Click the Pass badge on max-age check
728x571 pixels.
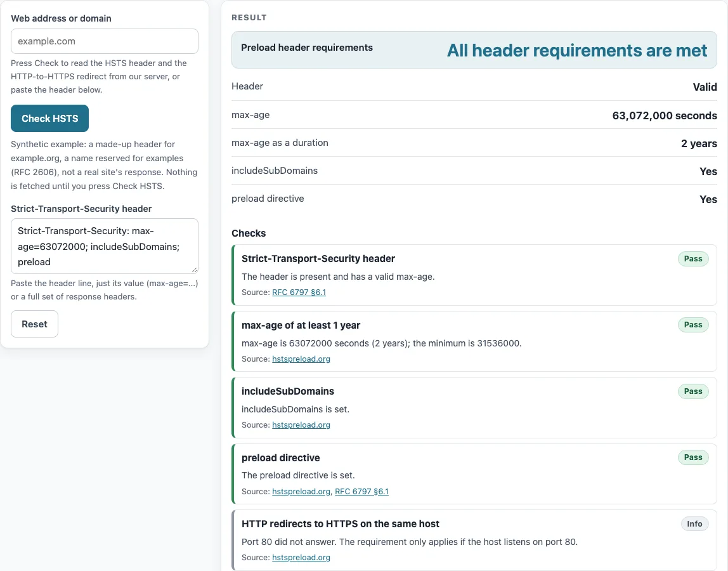coord(693,325)
